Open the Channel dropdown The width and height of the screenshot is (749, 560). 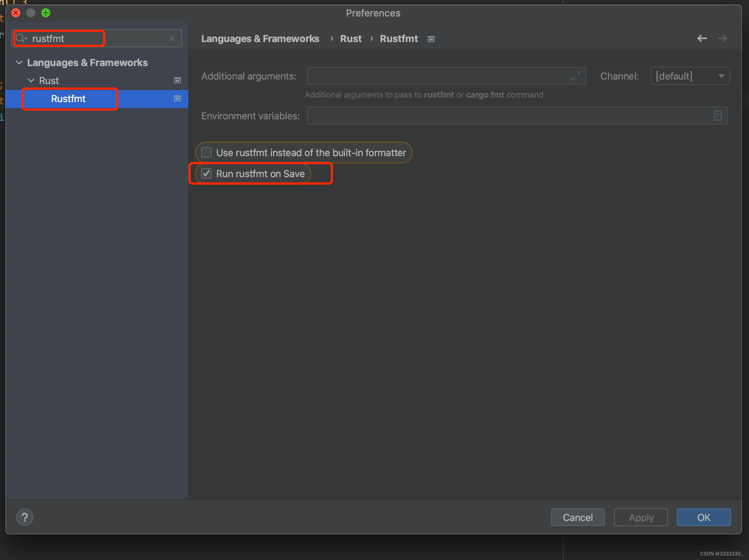click(x=690, y=76)
